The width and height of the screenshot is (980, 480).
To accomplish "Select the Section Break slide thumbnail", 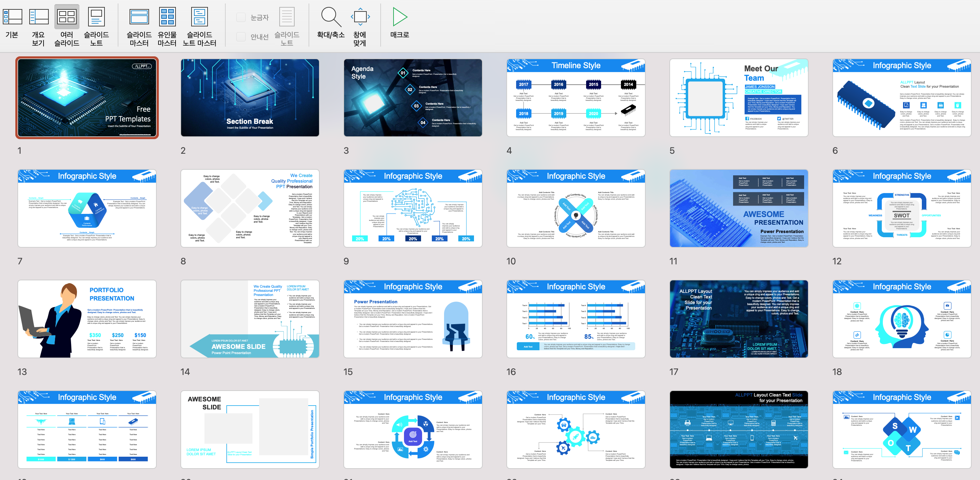I will tap(250, 98).
